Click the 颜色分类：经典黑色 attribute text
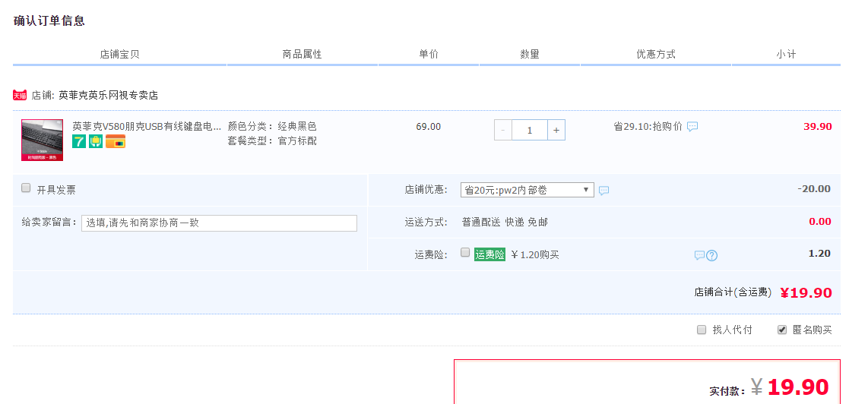The height and width of the screenshot is (404, 868). pyautogui.click(x=272, y=127)
